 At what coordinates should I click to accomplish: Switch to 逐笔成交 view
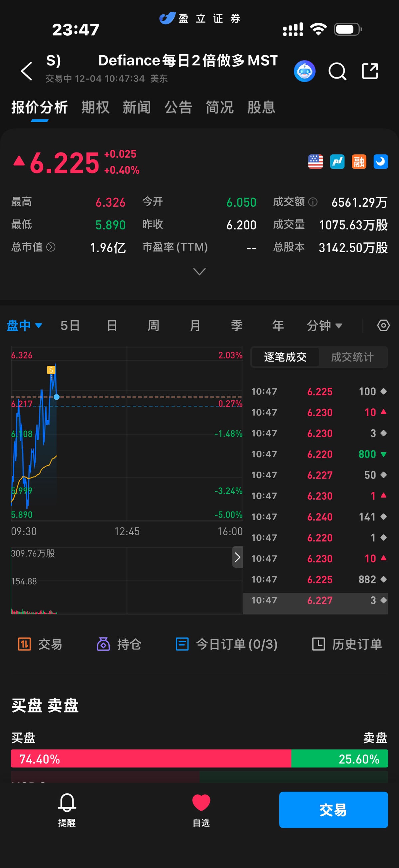(x=285, y=357)
